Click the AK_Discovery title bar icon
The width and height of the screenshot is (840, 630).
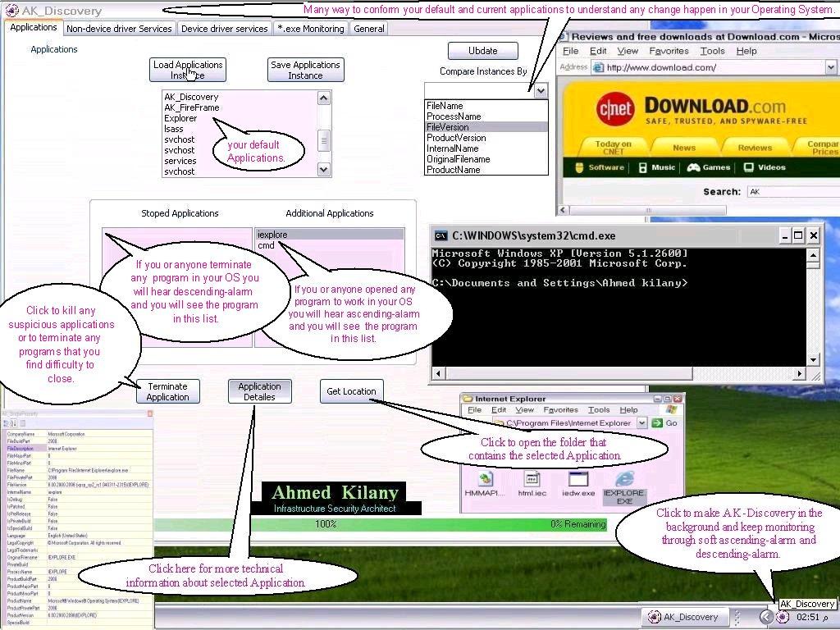coord(11,10)
